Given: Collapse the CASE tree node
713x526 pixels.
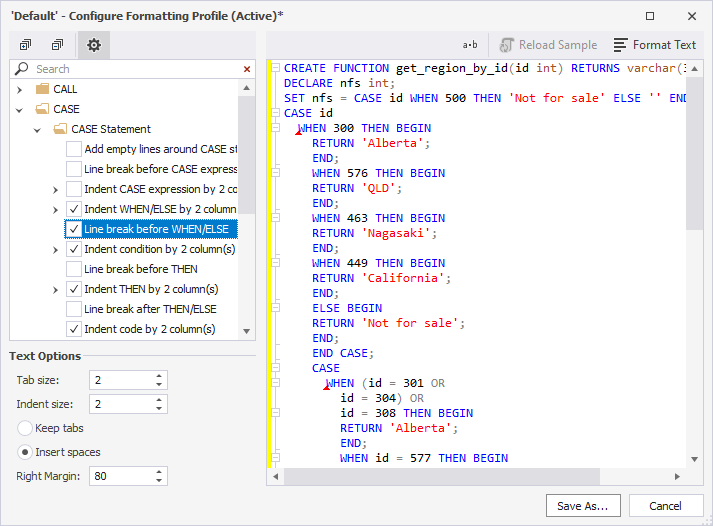Looking at the screenshot, I should (x=20, y=110).
